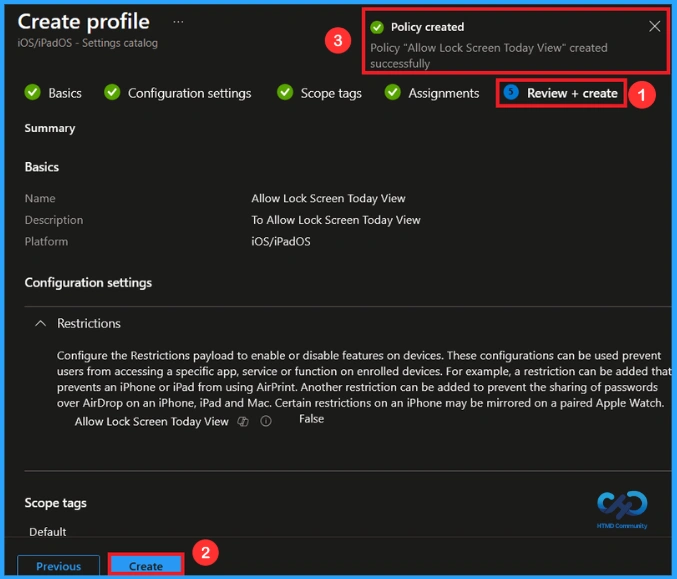Go to the Basics step
This screenshot has height=579, width=677.
tap(65, 93)
